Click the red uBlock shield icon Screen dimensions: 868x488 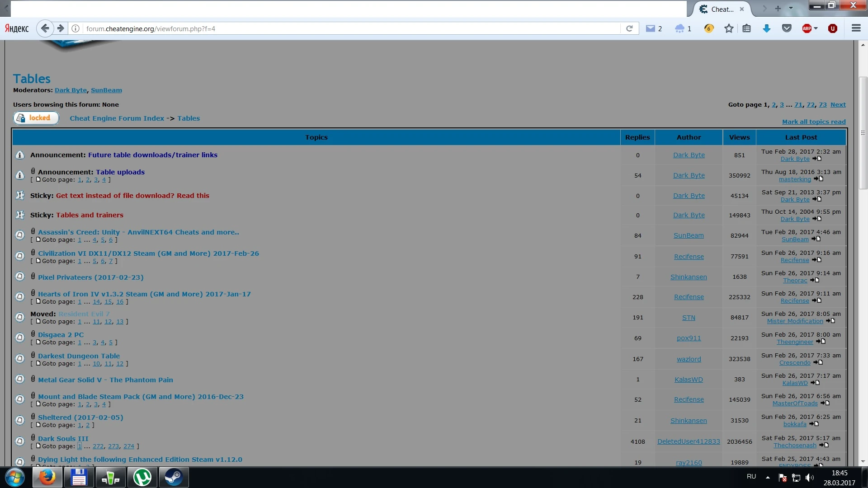point(833,28)
